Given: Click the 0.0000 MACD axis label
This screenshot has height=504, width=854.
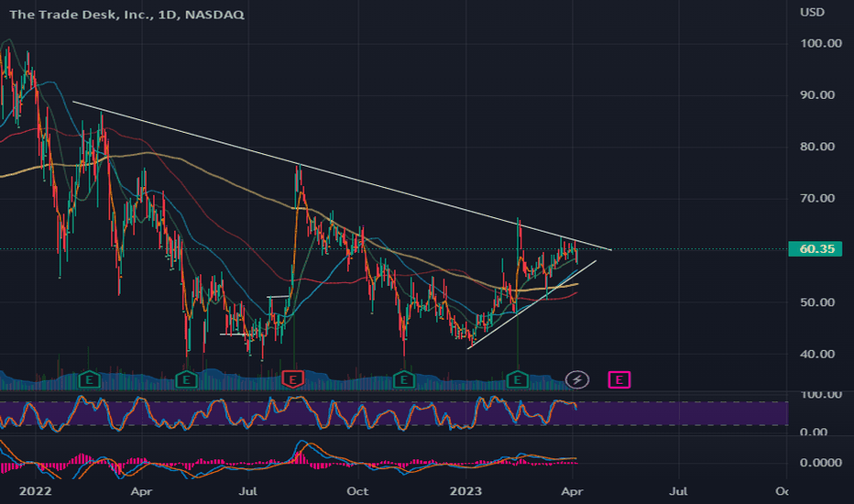Looking at the screenshot, I should click(x=820, y=463).
